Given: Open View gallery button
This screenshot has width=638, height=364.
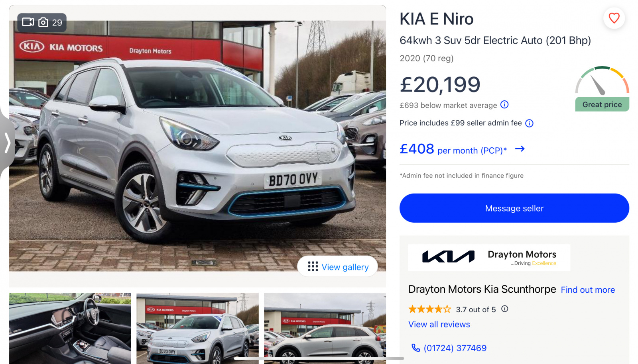Looking at the screenshot, I should pos(337,266).
